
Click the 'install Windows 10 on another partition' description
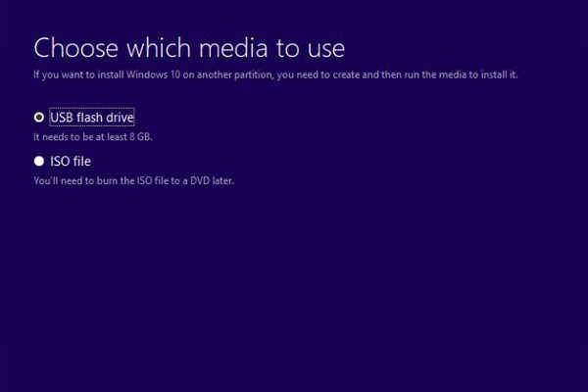coord(275,74)
